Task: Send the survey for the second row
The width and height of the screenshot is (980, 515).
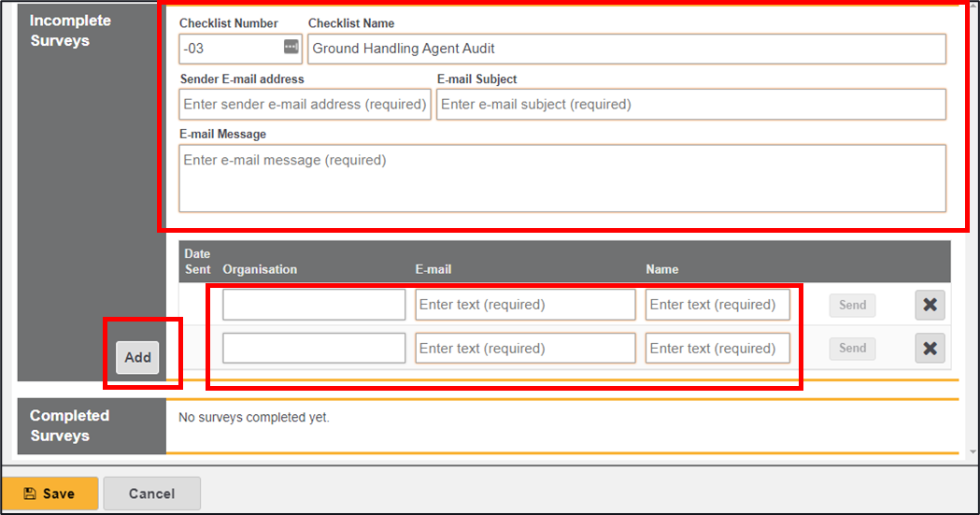Action: 852,349
